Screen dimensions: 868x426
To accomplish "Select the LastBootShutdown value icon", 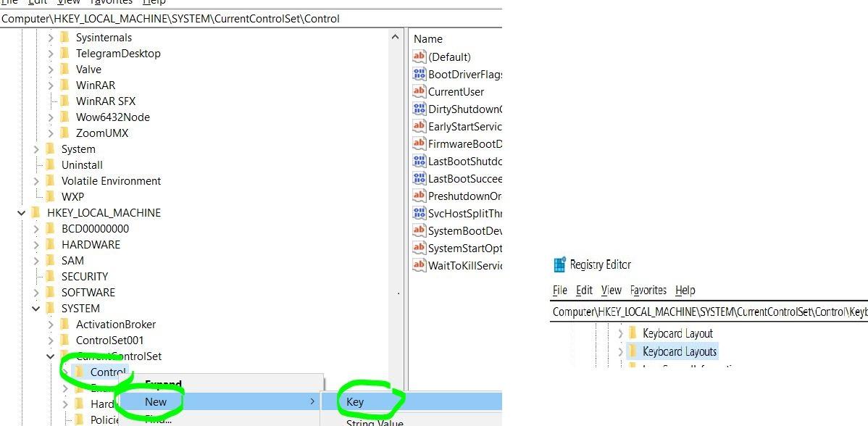I will pyautogui.click(x=419, y=161).
